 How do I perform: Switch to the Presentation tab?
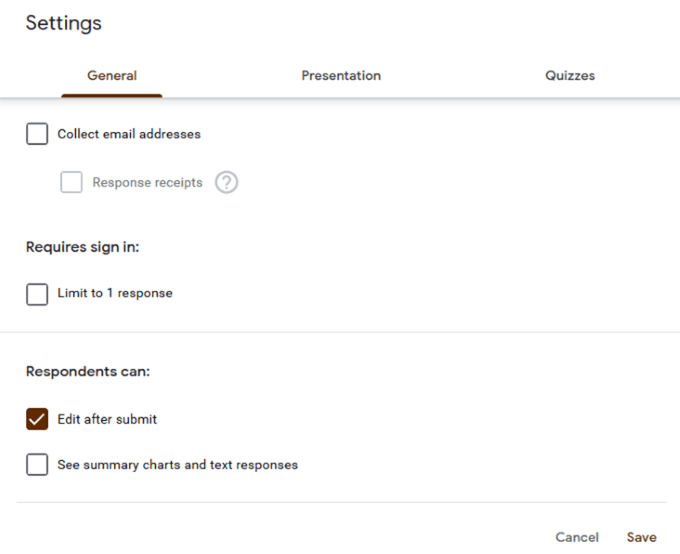(341, 76)
